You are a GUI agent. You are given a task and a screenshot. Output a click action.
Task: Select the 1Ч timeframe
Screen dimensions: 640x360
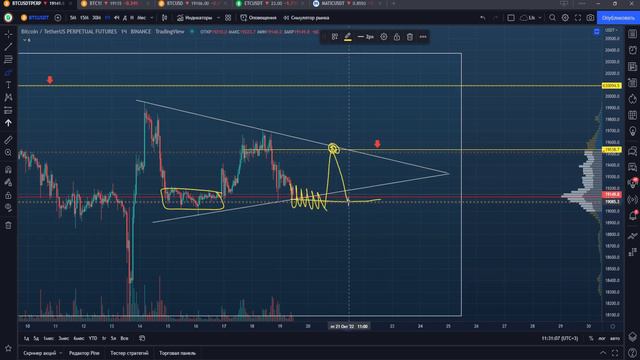pos(108,18)
